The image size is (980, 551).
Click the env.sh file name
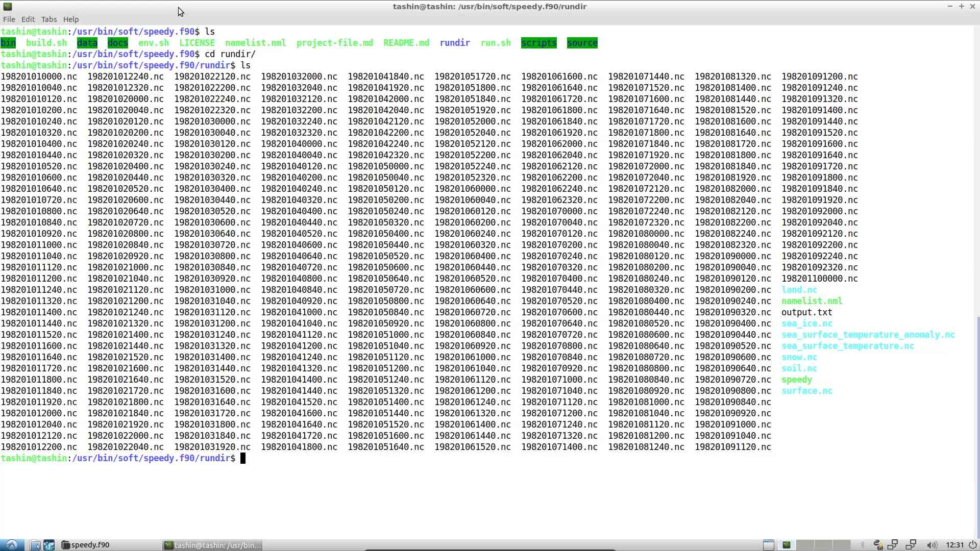[x=154, y=43]
